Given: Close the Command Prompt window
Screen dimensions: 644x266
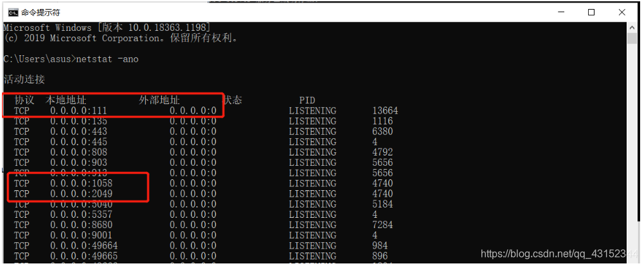Looking at the screenshot, I should click(x=622, y=12).
